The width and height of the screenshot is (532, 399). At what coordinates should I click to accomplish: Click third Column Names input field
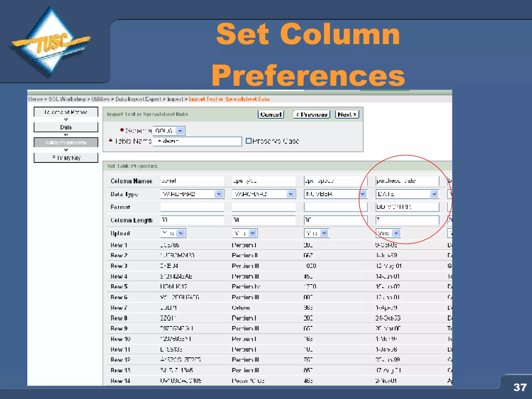point(335,181)
